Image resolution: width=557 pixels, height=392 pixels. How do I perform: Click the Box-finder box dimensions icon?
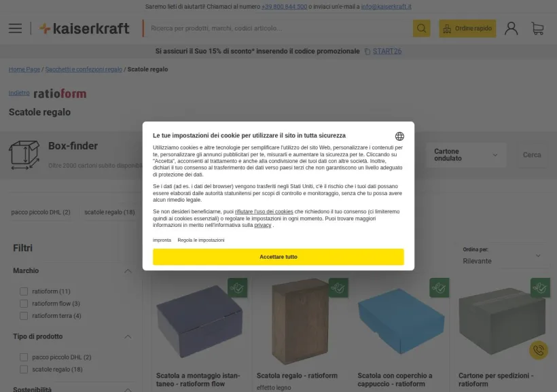point(24,155)
